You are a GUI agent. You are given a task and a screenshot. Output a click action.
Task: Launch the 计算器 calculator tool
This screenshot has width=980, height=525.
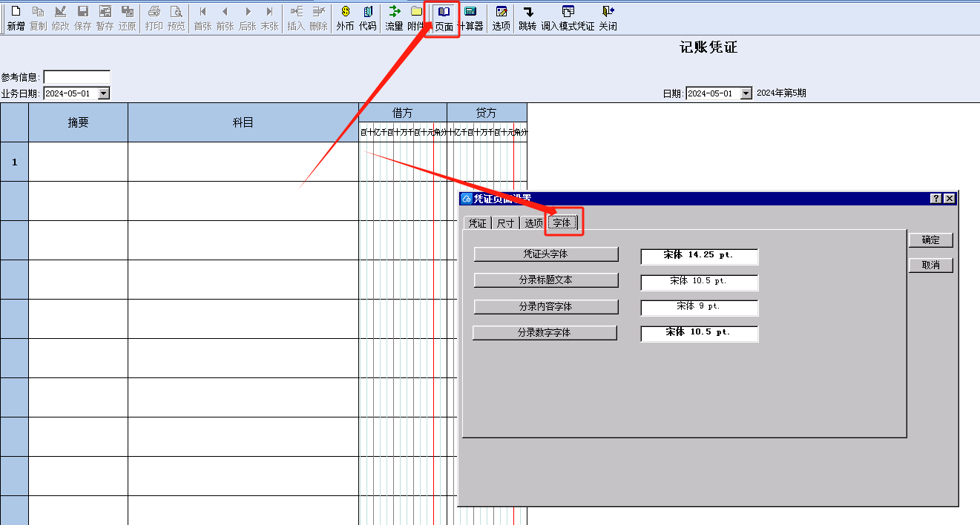(470, 18)
